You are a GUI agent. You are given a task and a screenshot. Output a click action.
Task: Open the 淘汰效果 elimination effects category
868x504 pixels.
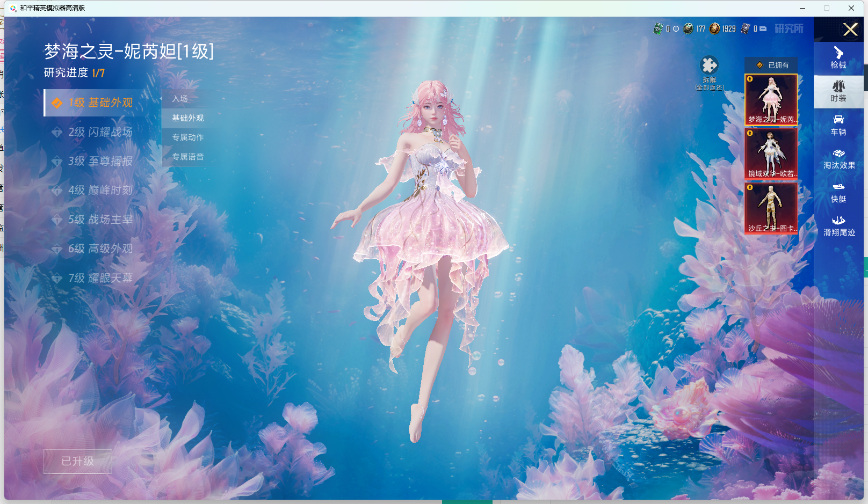(838, 159)
